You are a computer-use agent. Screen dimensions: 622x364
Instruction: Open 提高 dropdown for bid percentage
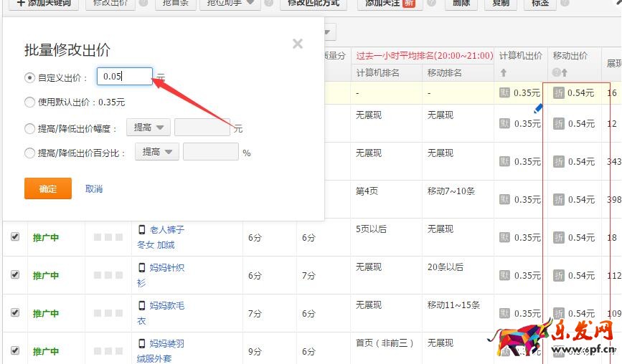click(x=157, y=152)
